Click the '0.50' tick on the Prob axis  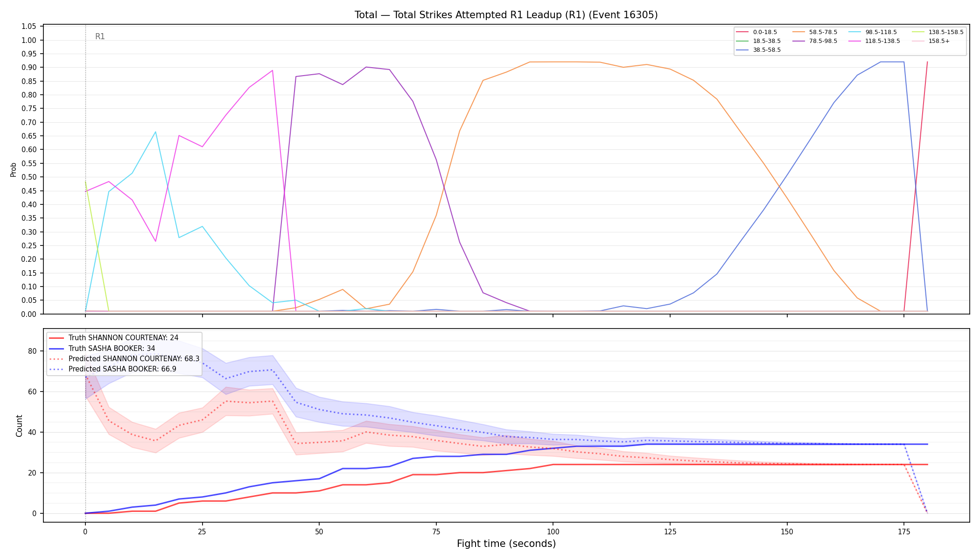click(29, 177)
